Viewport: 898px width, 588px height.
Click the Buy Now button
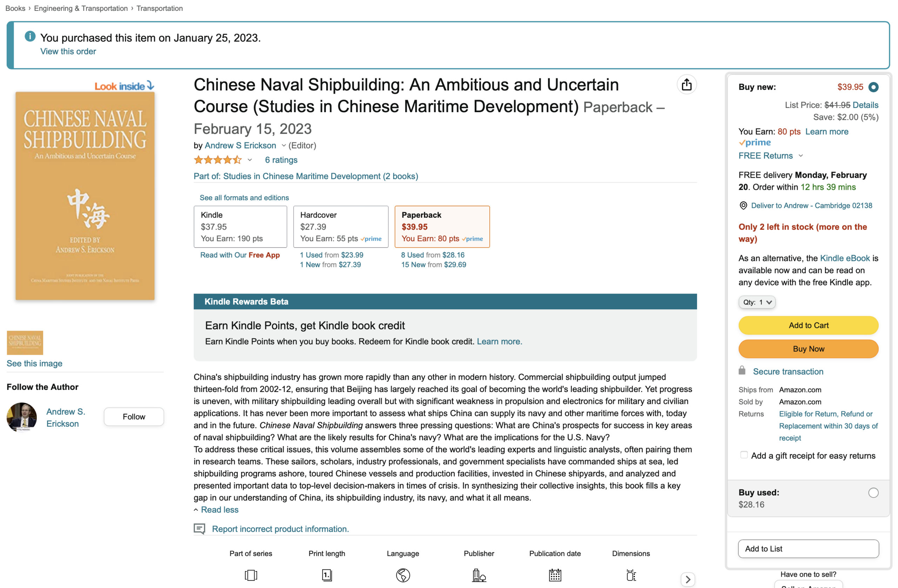808,349
